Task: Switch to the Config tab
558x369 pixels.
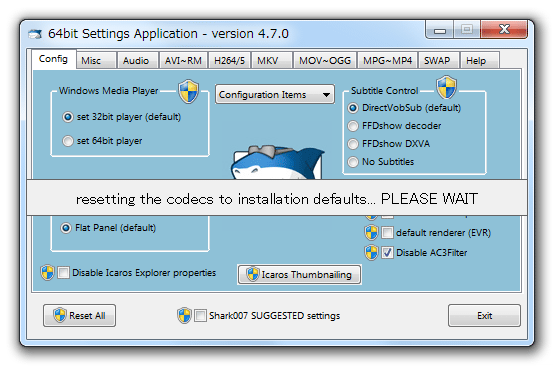Action: [x=54, y=59]
